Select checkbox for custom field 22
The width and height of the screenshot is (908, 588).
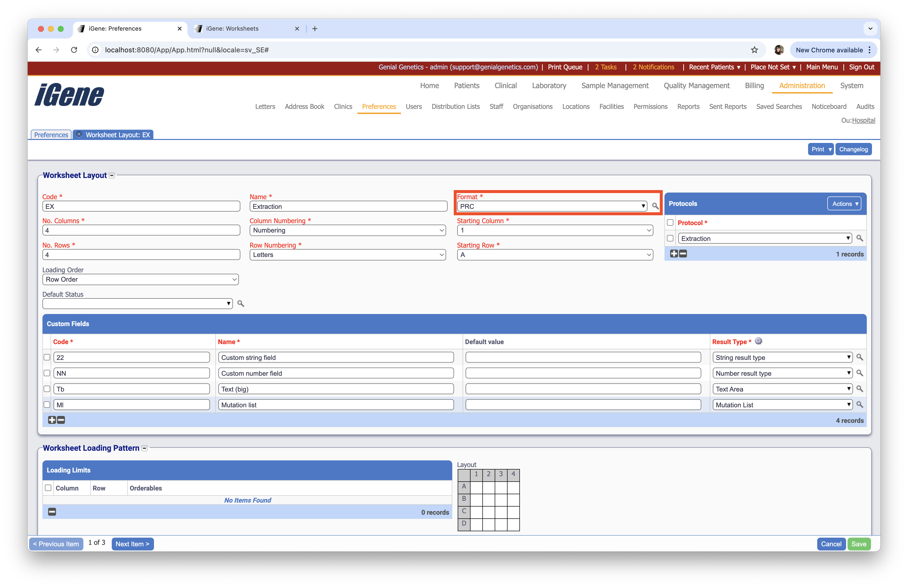click(x=47, y=357)
